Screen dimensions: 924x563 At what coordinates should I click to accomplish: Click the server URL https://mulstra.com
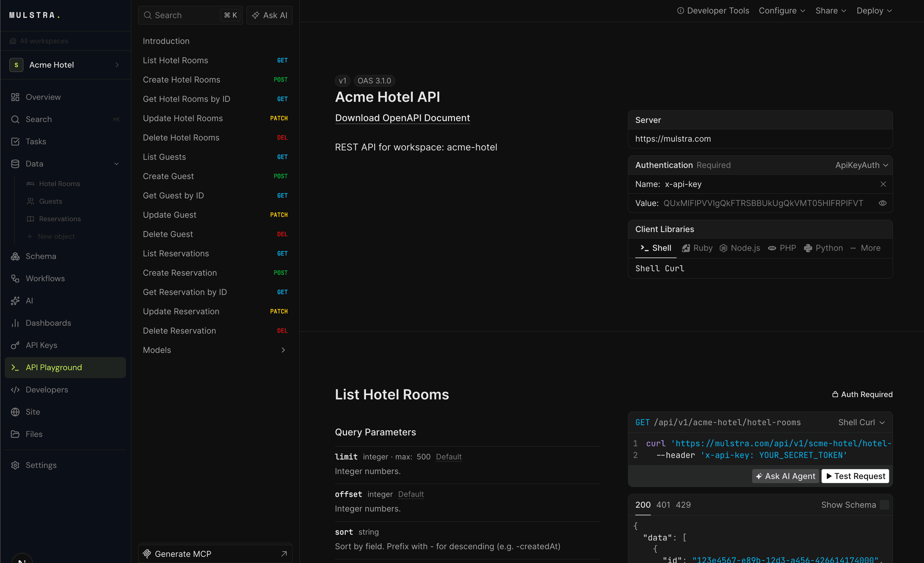click(673, 139)
